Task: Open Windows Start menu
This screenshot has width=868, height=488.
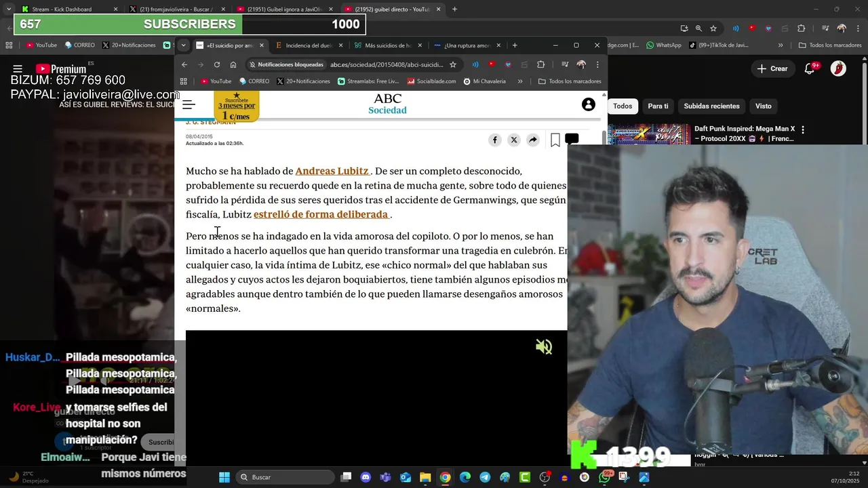Action: (224, 477)
